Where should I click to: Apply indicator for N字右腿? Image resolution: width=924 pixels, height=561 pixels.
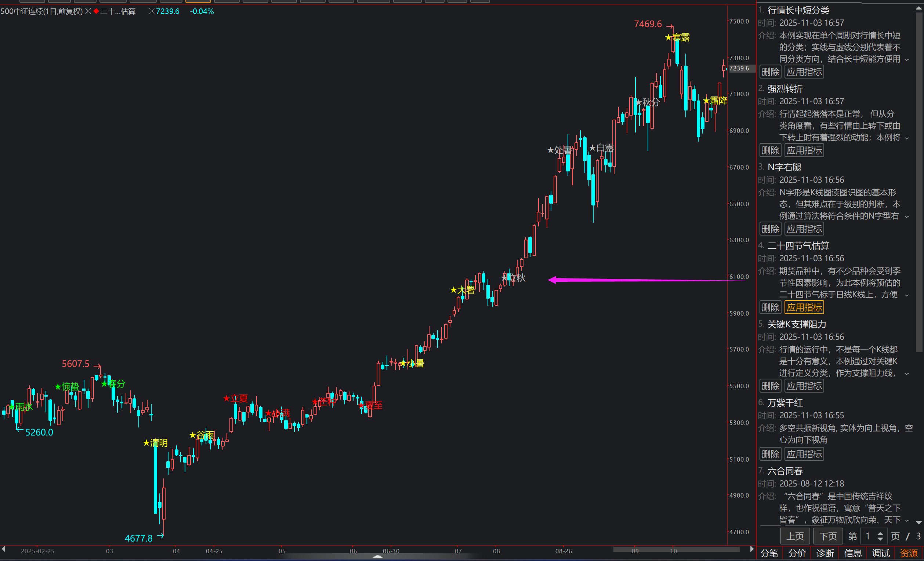(804, 229)
